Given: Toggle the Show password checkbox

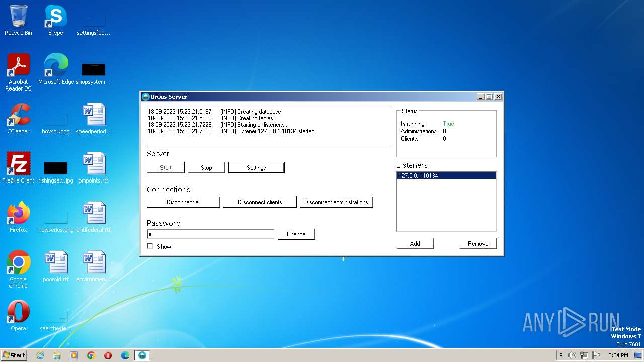Looking at the screenshot, I should click(x=150, y=246).
